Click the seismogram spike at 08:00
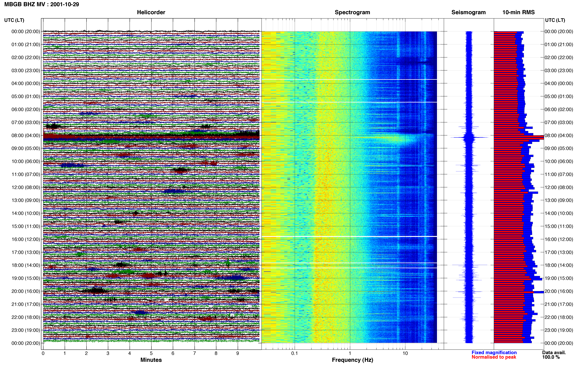 point(469,138)
